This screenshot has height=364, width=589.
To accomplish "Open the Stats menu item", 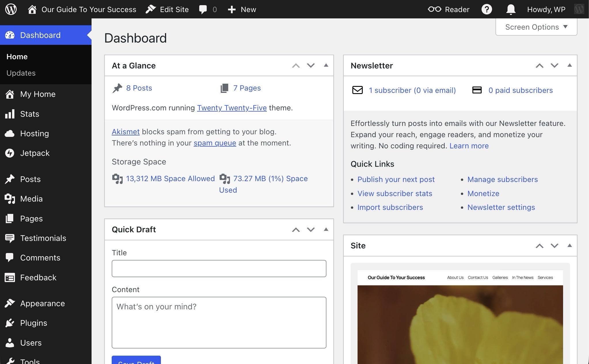I will coord(30,114).
